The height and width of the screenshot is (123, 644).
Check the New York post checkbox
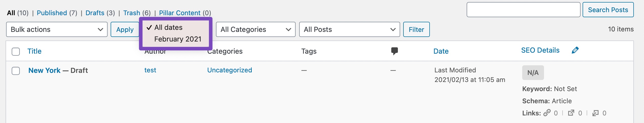pyautogui.click(x=16, y=71)
